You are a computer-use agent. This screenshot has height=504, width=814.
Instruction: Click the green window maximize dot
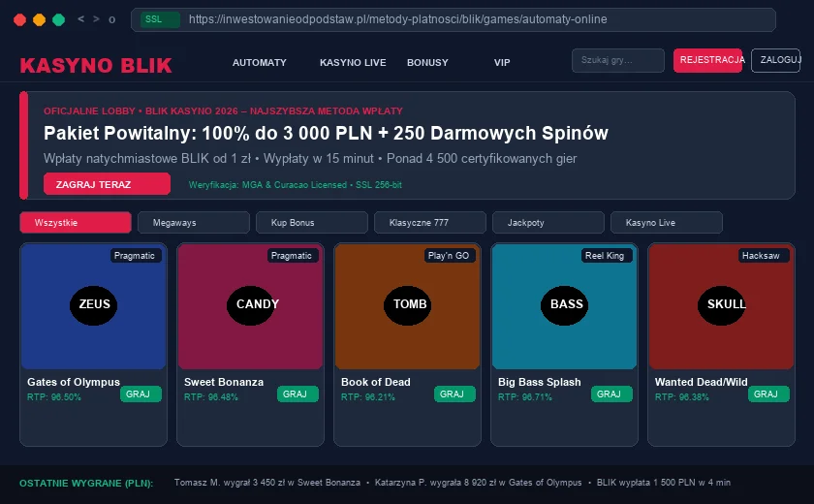[x=59, y=19]
